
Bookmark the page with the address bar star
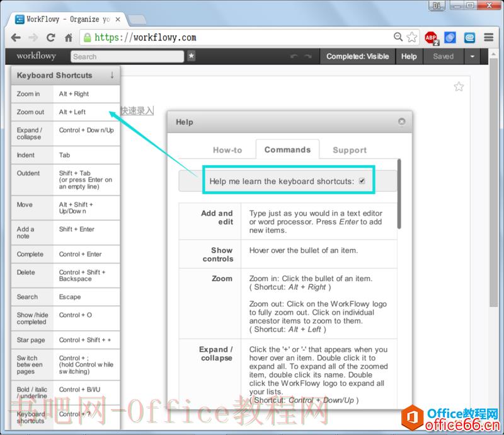412,37
